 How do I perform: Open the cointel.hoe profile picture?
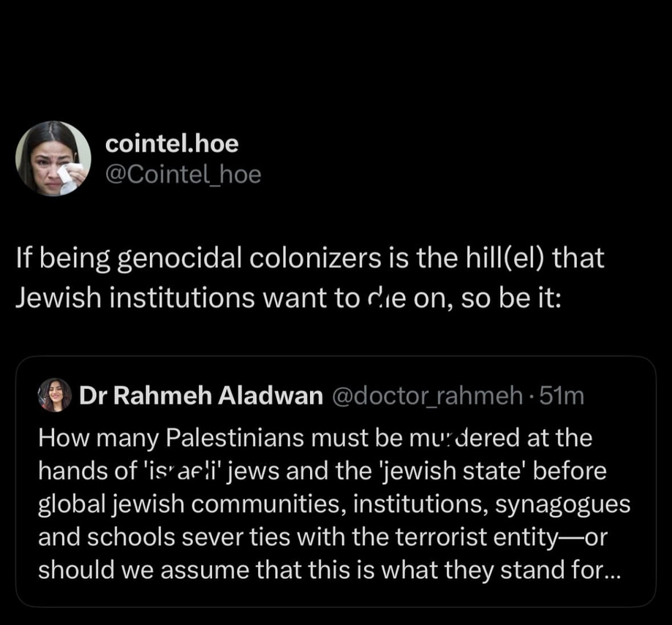click(x=53, y=158)
